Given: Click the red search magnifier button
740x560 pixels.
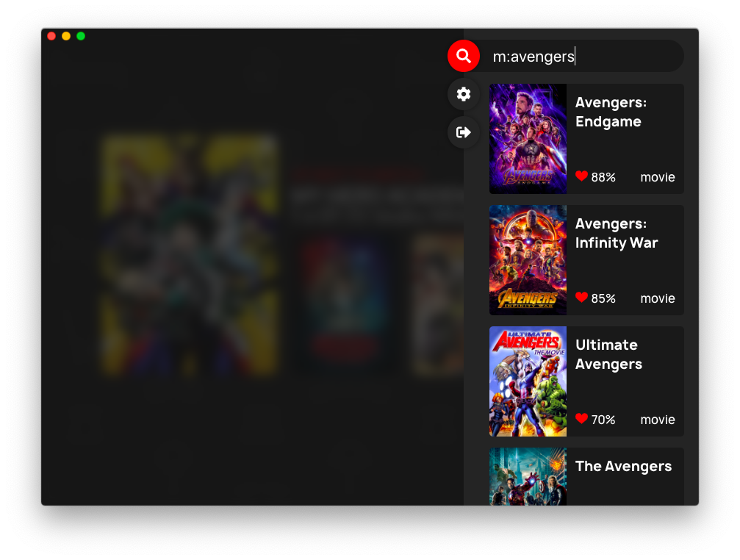Looking at the screenshot, I should (464, 56).
